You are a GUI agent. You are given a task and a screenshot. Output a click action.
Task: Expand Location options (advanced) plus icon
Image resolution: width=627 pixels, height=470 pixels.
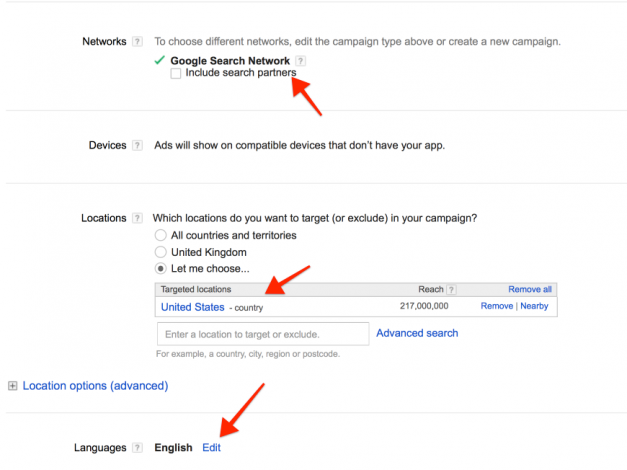13,386
